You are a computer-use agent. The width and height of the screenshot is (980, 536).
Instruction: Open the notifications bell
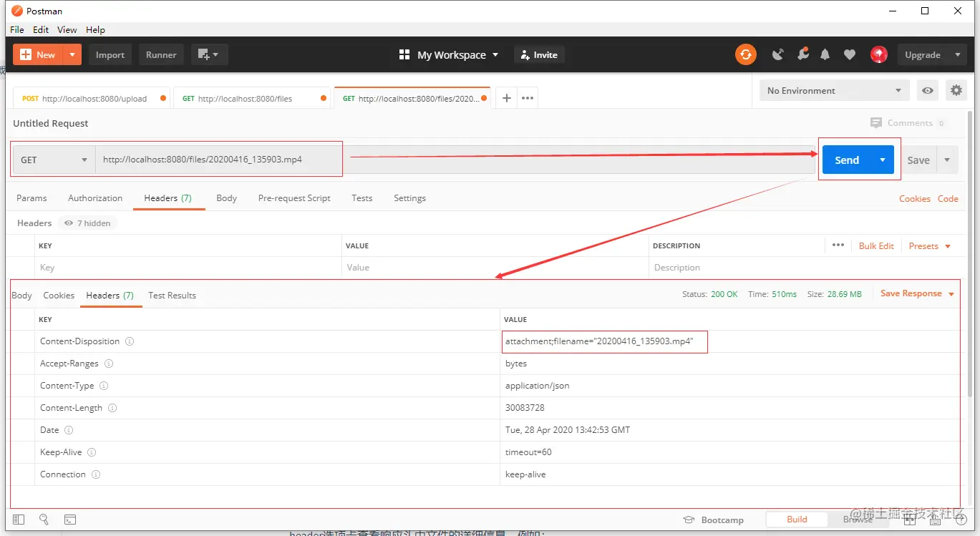pyautogui.click(x=825, y=54)
